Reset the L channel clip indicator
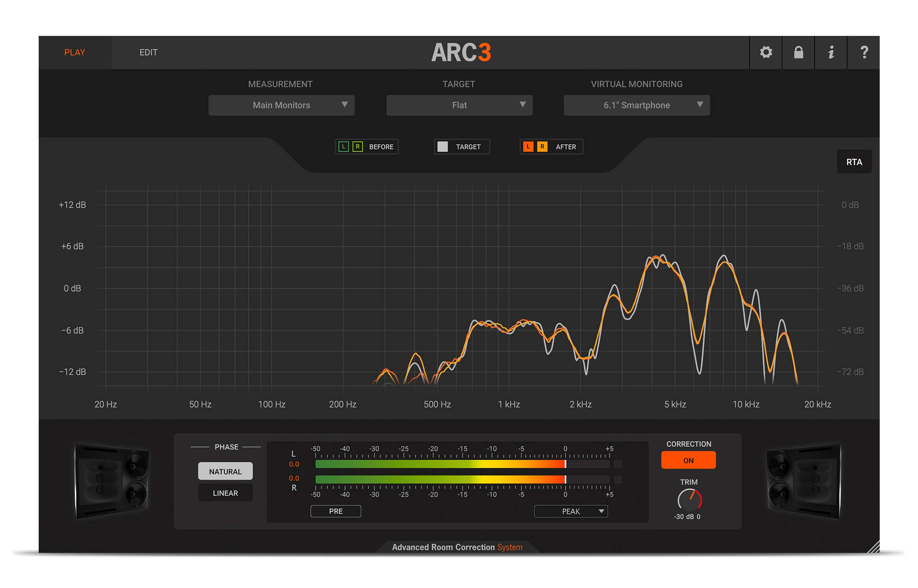The width and height of the screenshot is (918, 588). 618,464
